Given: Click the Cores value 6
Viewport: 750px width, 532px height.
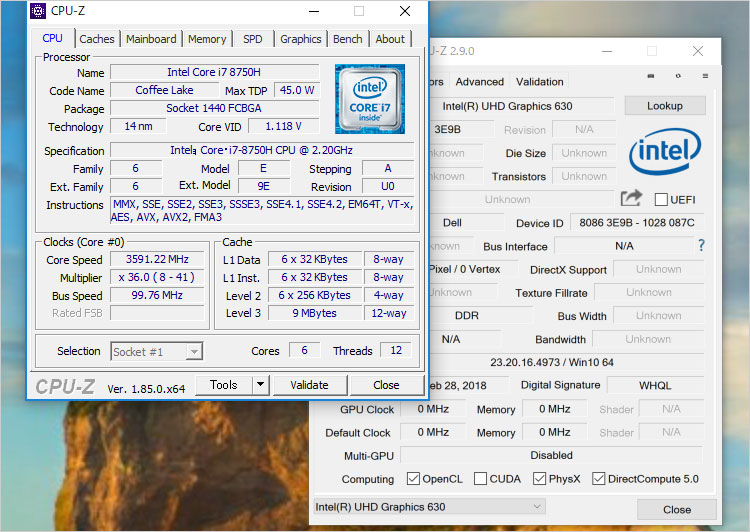Looking at the screenshot, I should coord(305,350).
